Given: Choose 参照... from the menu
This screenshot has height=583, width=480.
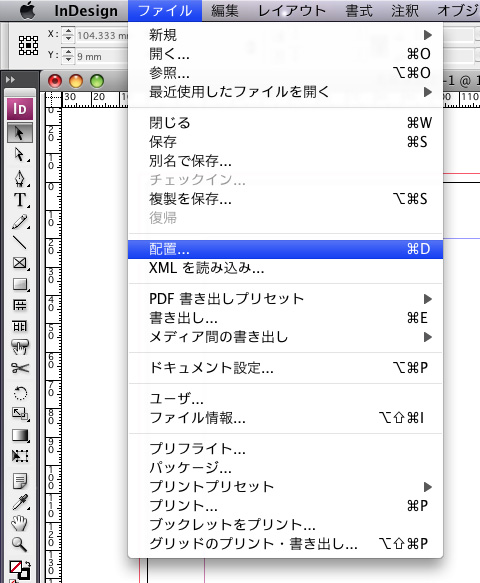Looking at the screenshot, I should [286, 73].
